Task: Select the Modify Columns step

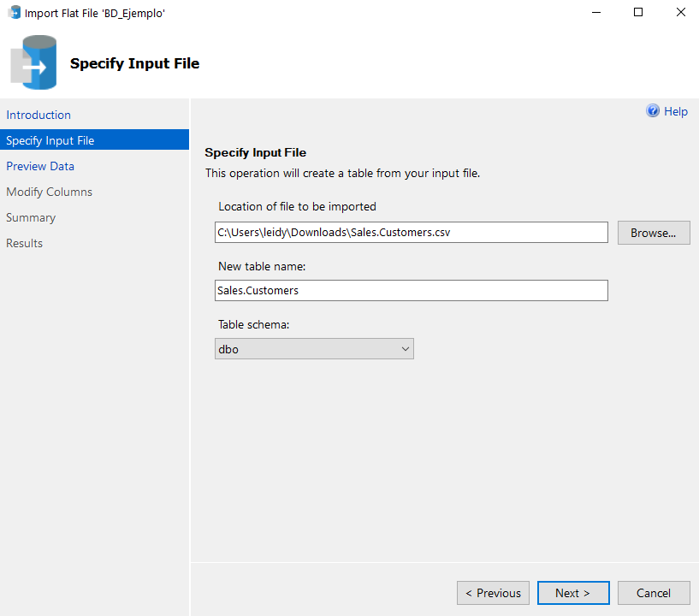Action: tap(49, 192)
